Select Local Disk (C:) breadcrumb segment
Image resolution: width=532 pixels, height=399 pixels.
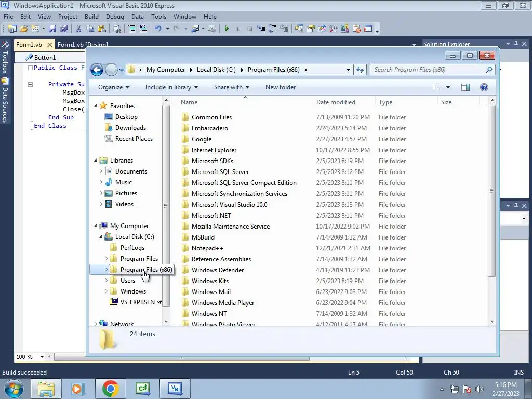tap(216, 70)
